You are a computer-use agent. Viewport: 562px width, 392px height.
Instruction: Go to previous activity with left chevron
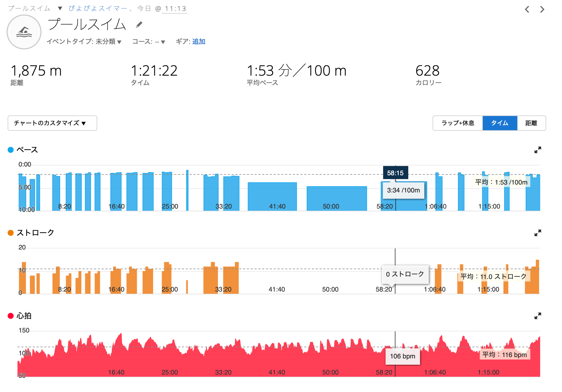pyautogui.click(x=527, y=10)
